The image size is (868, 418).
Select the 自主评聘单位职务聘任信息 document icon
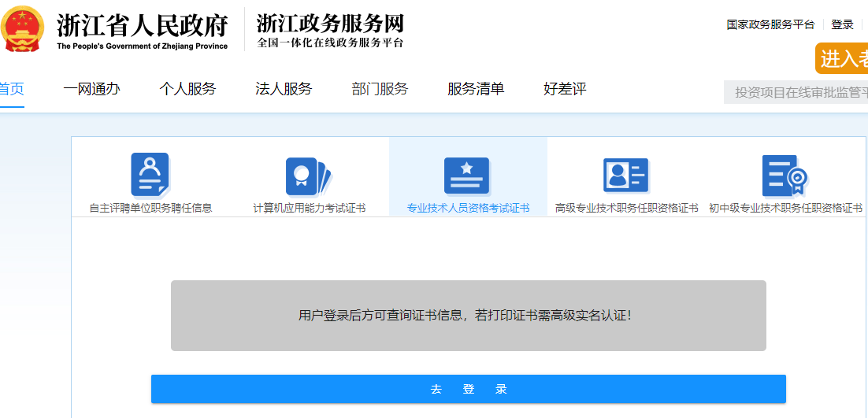click(x=150, y=174)
